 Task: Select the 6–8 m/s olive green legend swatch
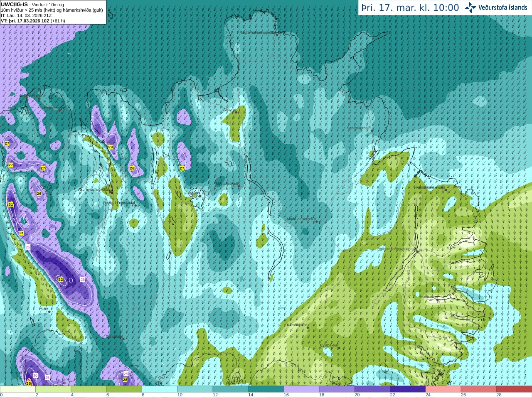(124, 389)
